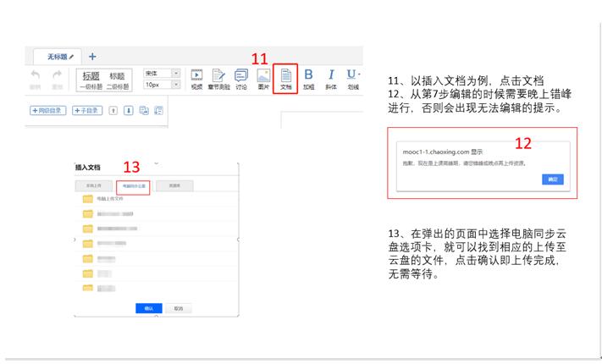The width and height of the screenshot is (602, 364).
Task: Insert an image via the 图片 icon
Action: [x=263, y=78]
